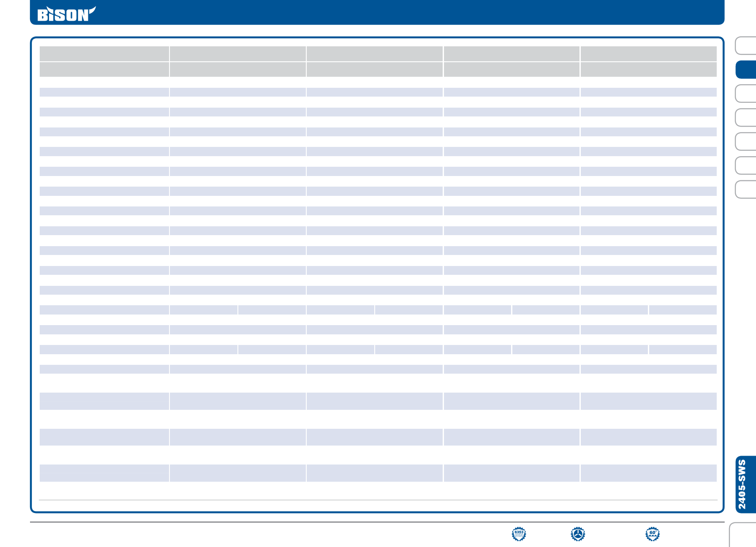The image size is (756, 547).
Task: Click the fourth outlined tab in the right tab strip
Action: click(x=746, y=142)
